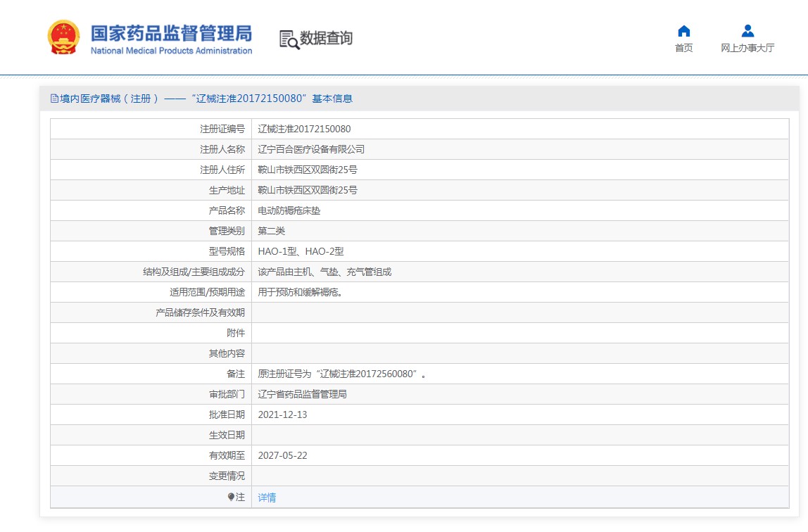
Task: Click the 变更情况 label
Action: coord(227,476)
